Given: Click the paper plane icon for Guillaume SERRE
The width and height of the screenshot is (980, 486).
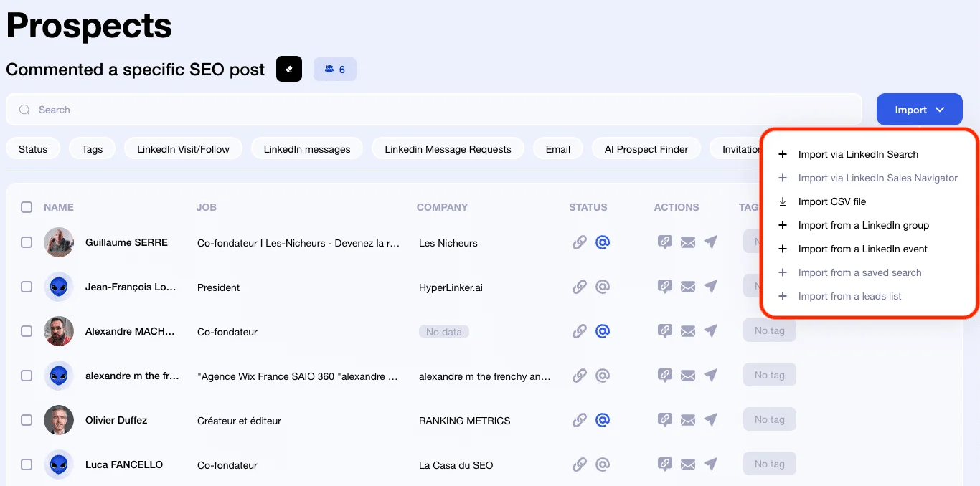Looking at the screenshot, I should pos(711,242).
